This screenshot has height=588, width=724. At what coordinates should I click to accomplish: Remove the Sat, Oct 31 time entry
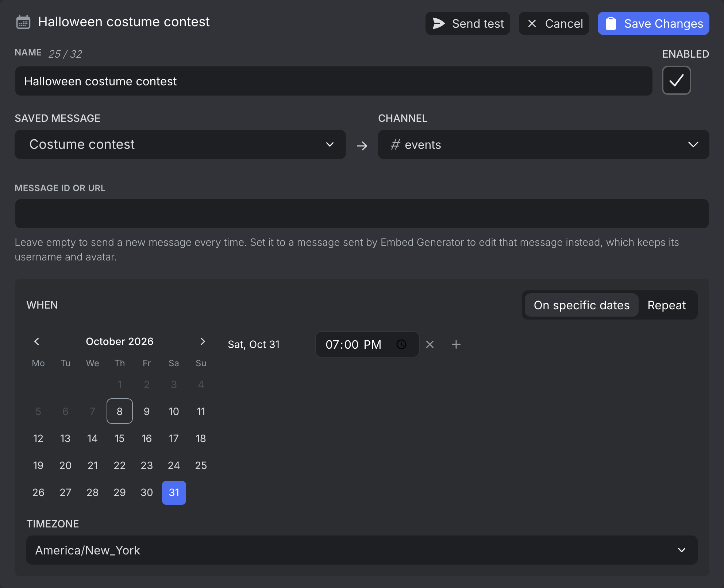430,344
